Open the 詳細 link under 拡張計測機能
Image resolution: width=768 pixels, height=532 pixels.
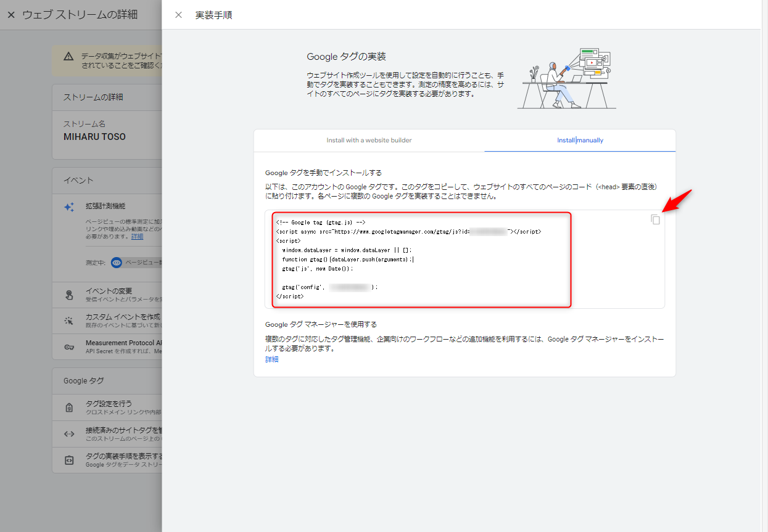137,236
